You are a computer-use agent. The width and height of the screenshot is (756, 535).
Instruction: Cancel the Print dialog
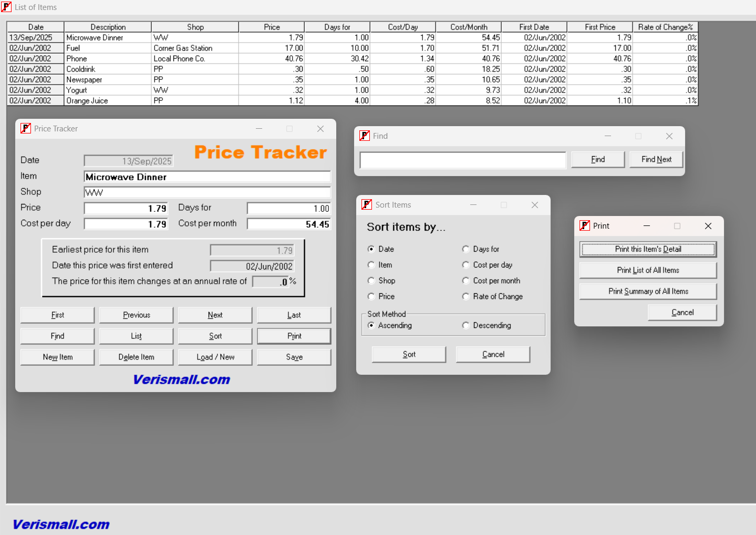(682, 312)
